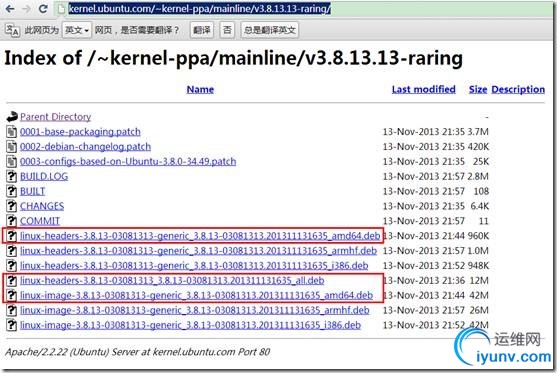Reload the page with refresh icon
The image size is (557, 373).
(43, 9)
